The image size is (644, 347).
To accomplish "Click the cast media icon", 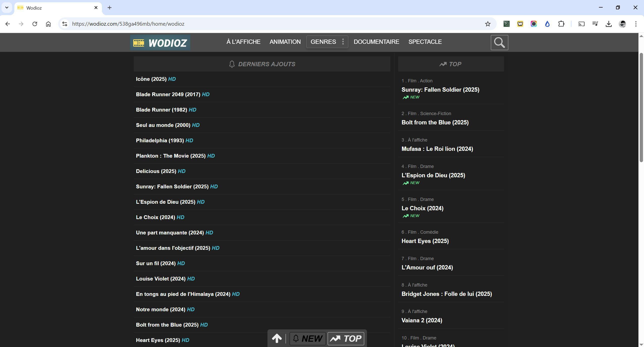I will [581, 24].
